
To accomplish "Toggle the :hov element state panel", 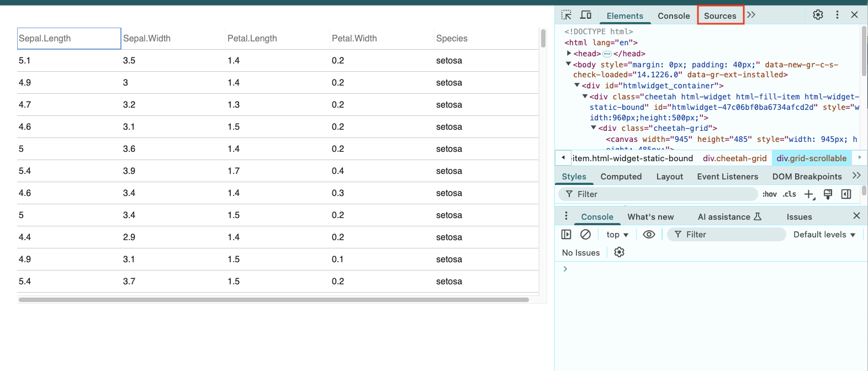I will (769, 194).
